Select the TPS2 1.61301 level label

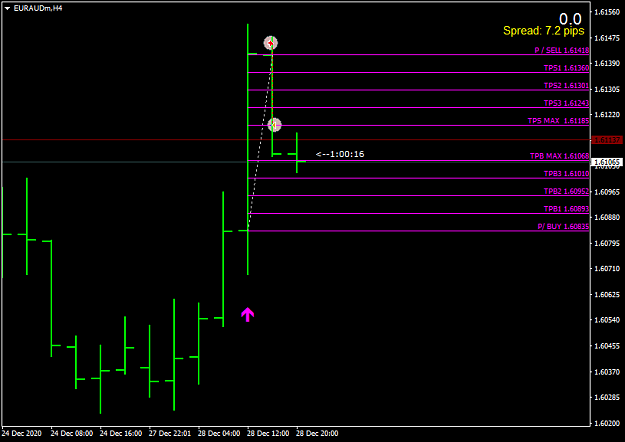(x=566, y=86)
